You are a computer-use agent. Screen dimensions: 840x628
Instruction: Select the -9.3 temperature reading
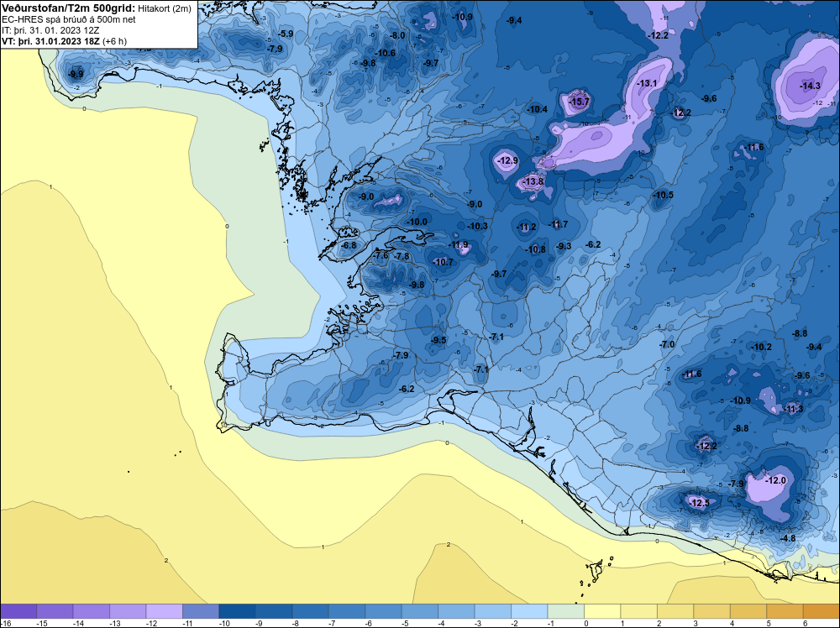tap(564, 246)
